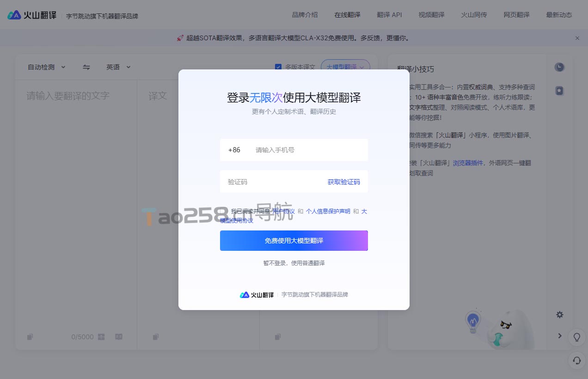The image size is (588, 379).
Task: Copy translation icon in 译文 panel
Action: 156,337
